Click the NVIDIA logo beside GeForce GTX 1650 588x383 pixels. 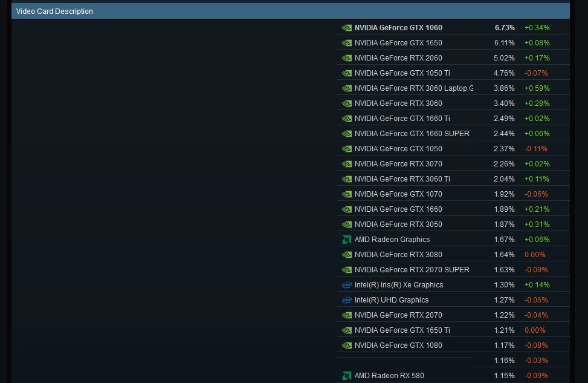click(x=347, y=43)
